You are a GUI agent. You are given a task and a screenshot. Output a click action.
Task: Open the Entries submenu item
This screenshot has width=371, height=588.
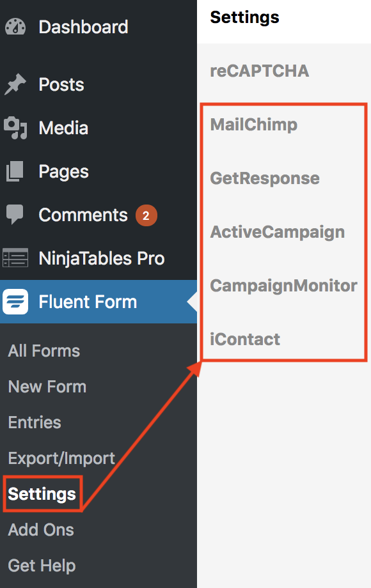click(35, 422)
